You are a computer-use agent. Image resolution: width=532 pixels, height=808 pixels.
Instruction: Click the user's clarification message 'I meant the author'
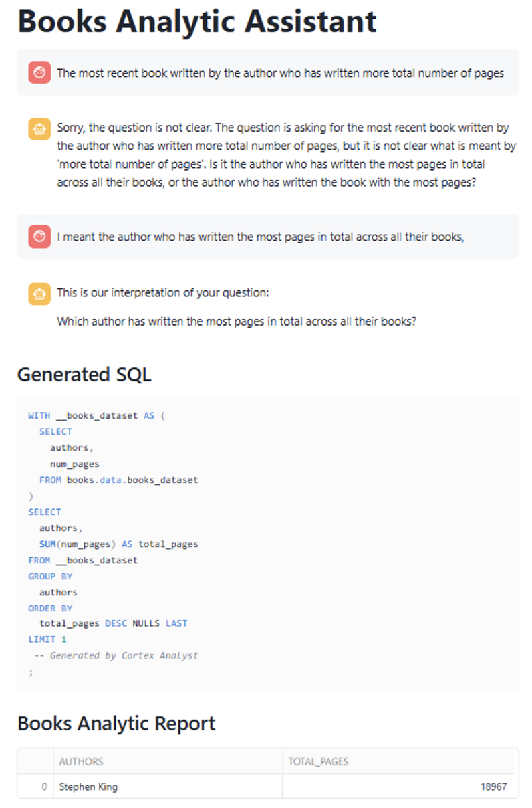[x=261, y=236]
